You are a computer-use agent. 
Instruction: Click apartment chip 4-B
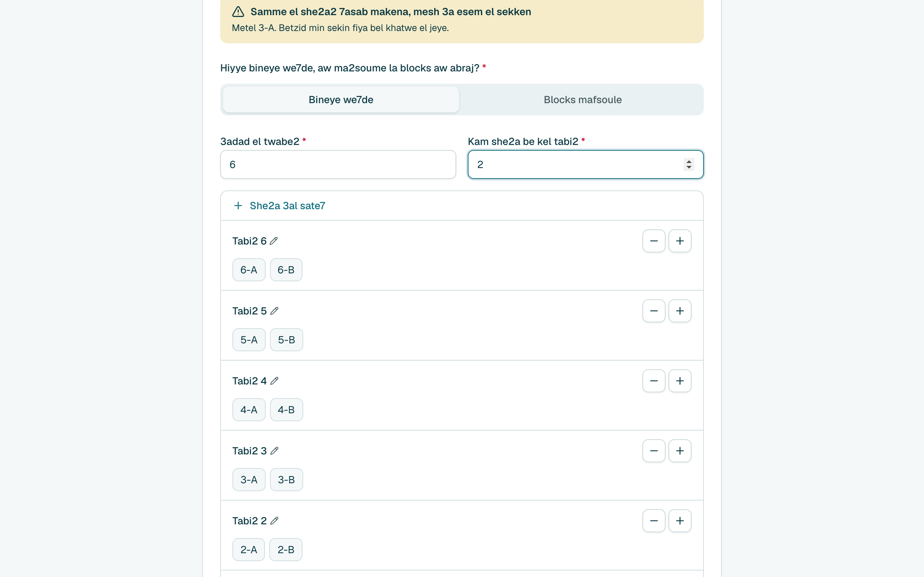[x=286, y=410]
